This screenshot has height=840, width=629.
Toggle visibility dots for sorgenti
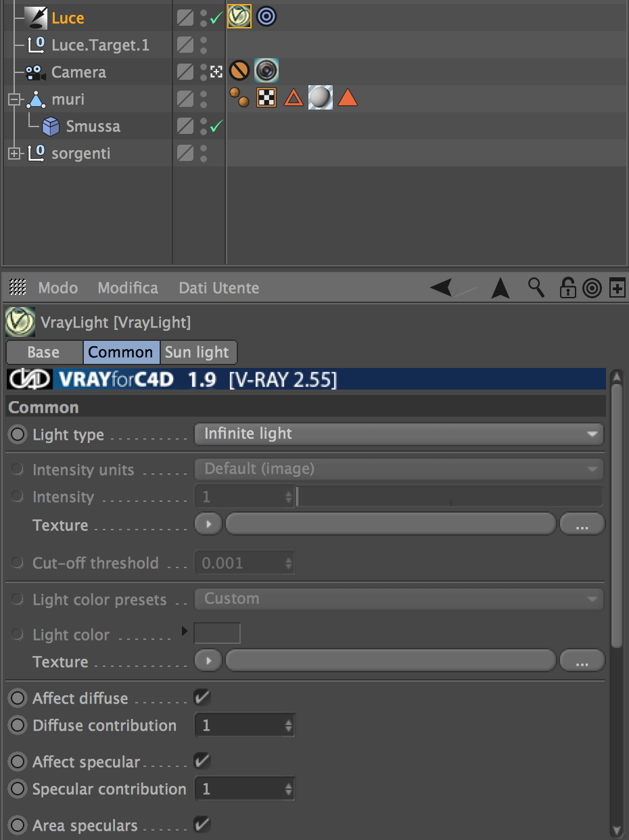tap(204, 153)
